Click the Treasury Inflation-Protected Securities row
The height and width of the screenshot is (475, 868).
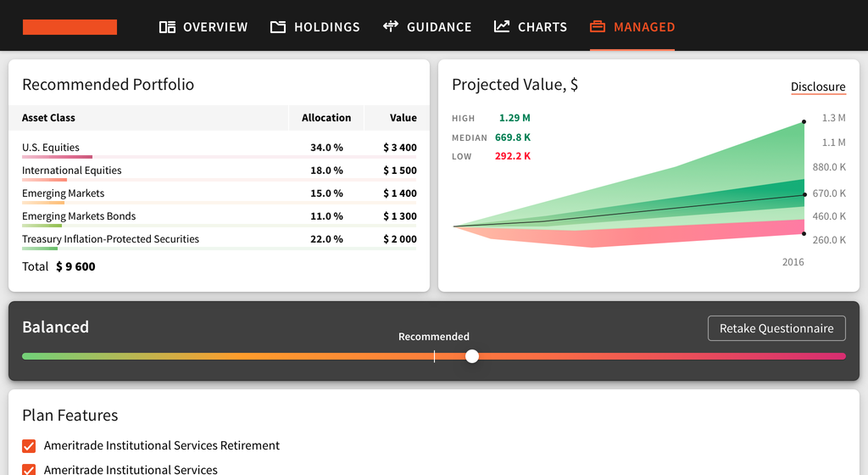pos(220,239)
